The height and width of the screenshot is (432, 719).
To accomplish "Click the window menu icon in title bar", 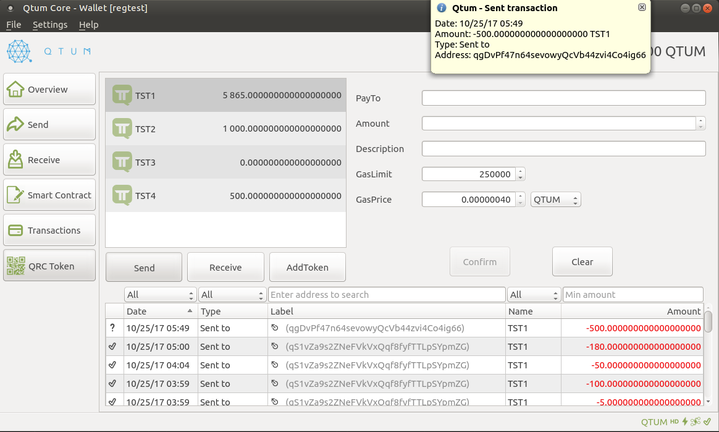I will 10,8.
